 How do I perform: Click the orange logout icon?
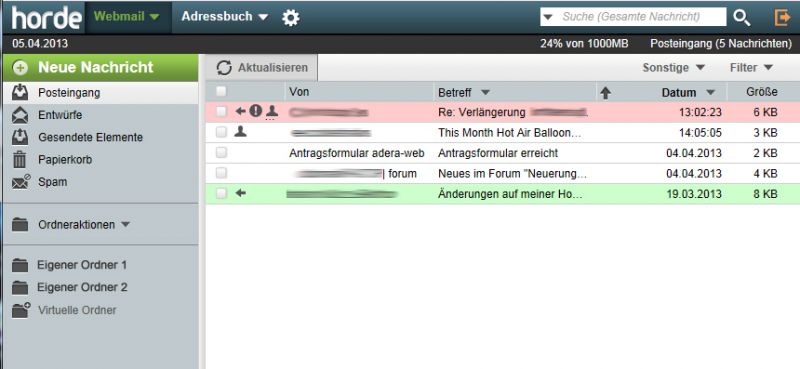click(x=782, y=17)
